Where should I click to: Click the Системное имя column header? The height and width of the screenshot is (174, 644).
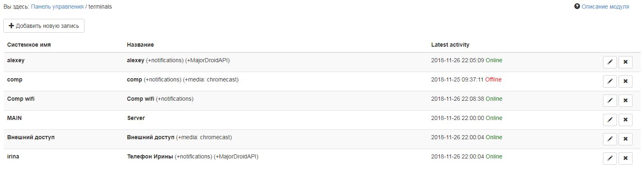pyautogui.click(x=29, y=45)
